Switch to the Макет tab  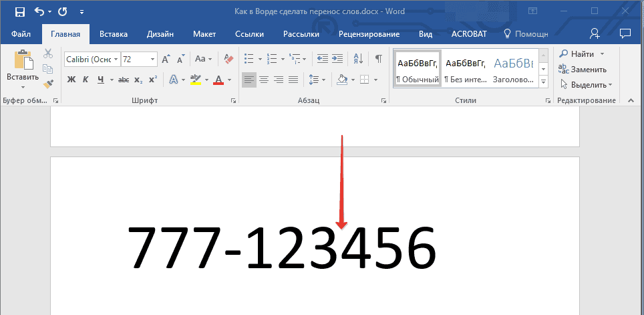204,34
